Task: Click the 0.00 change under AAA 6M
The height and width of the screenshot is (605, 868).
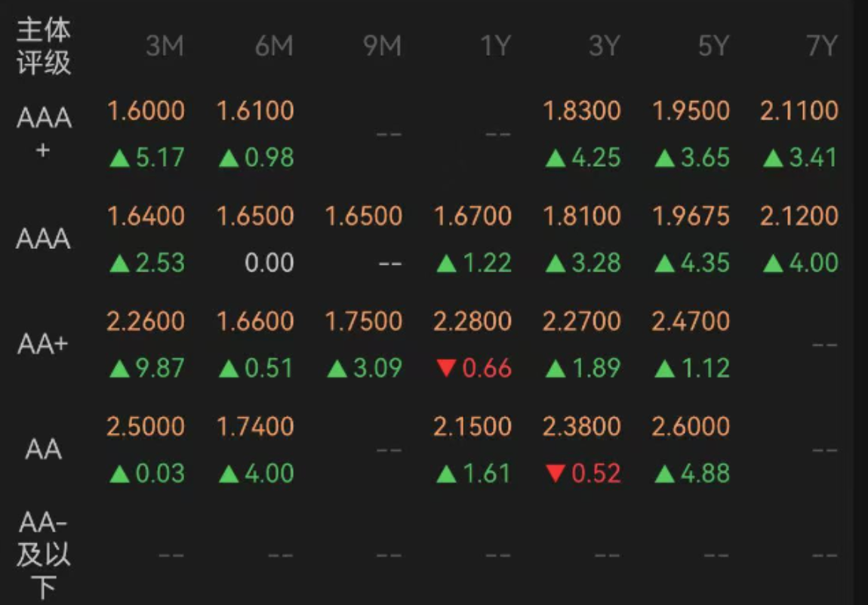Action: tap(269, 263)
